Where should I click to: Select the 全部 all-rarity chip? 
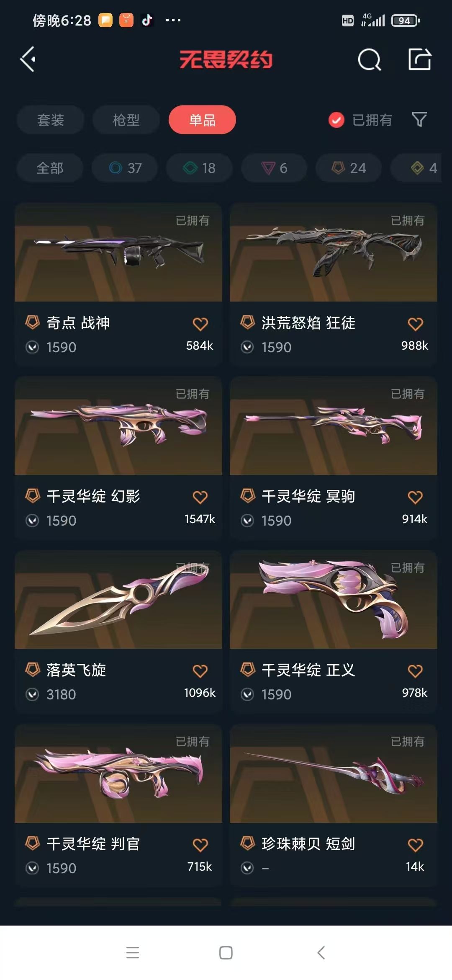(x=50, y=168)
